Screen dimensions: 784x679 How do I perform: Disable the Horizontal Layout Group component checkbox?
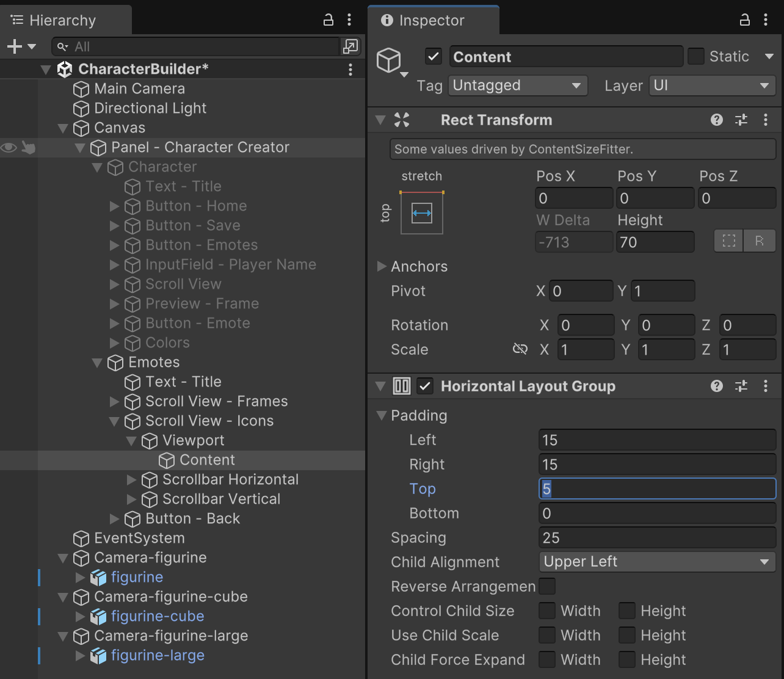pyautogui.click(x=425, y=386)
